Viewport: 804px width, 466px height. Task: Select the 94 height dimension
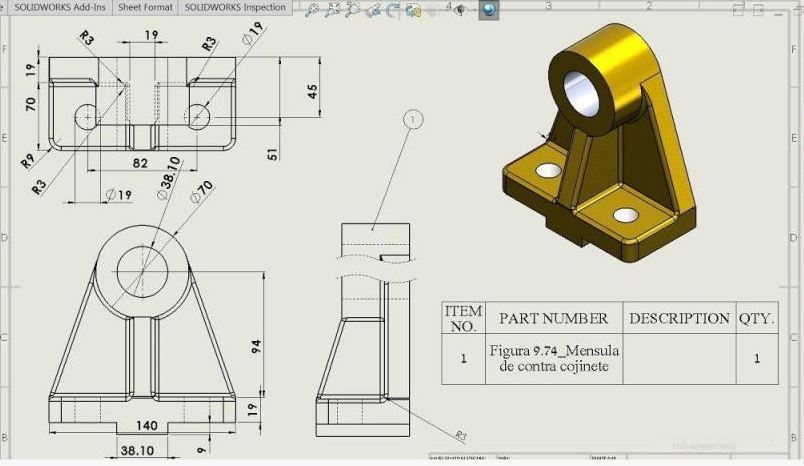[x=256, y=346]
